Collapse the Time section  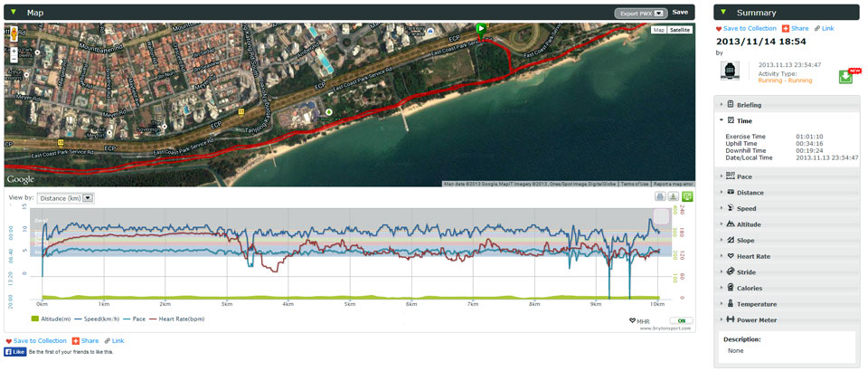pyautogui.click(x=743, y=120)
